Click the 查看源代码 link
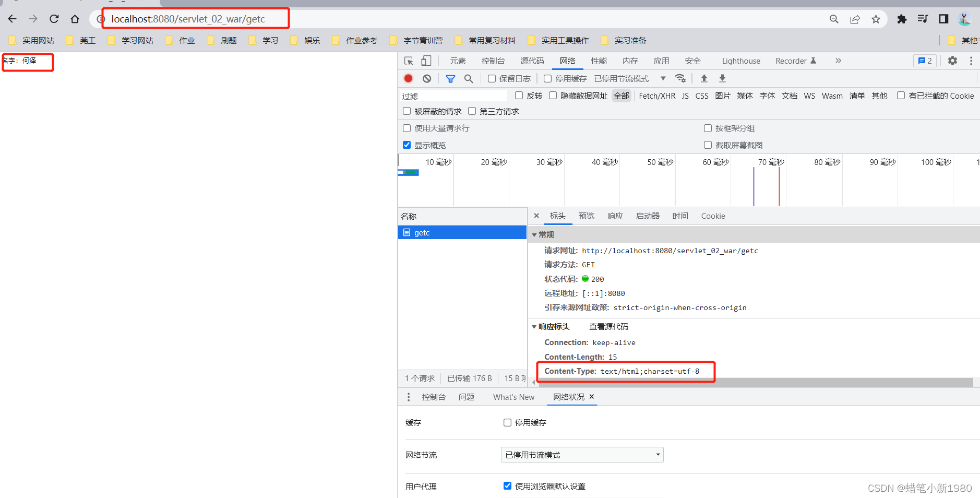 click(608, 326)
